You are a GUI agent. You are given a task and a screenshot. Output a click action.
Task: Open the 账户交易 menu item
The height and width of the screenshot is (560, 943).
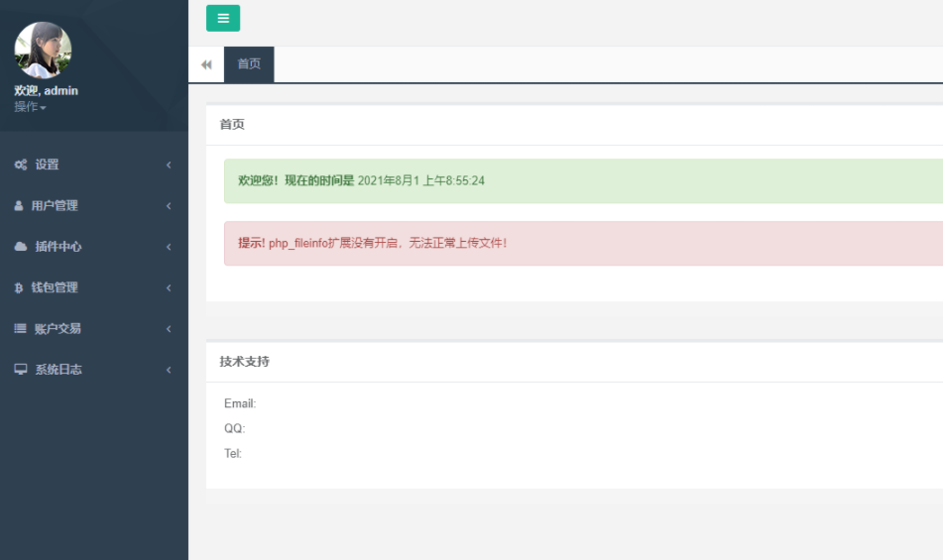(58, 328)
